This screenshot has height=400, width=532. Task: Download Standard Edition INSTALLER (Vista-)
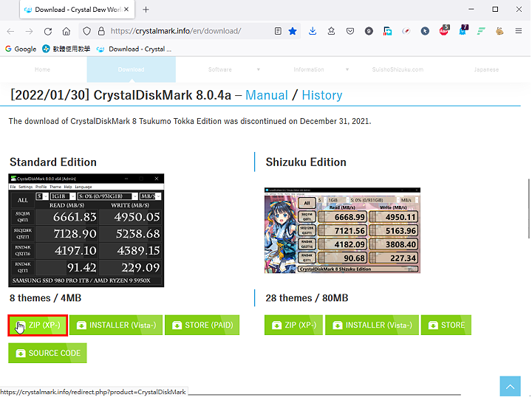click(x=116, y=325)
